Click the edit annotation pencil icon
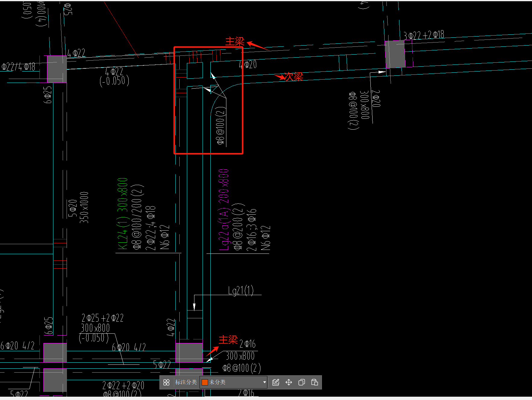 [276, 382]
